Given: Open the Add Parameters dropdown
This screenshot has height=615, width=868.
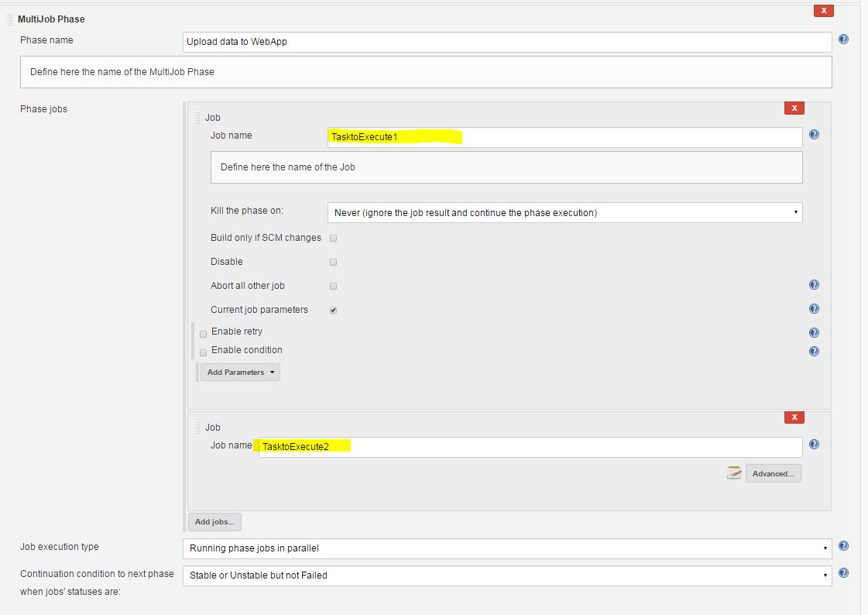Looking at the screenshot, I should (x=240, y=372).
